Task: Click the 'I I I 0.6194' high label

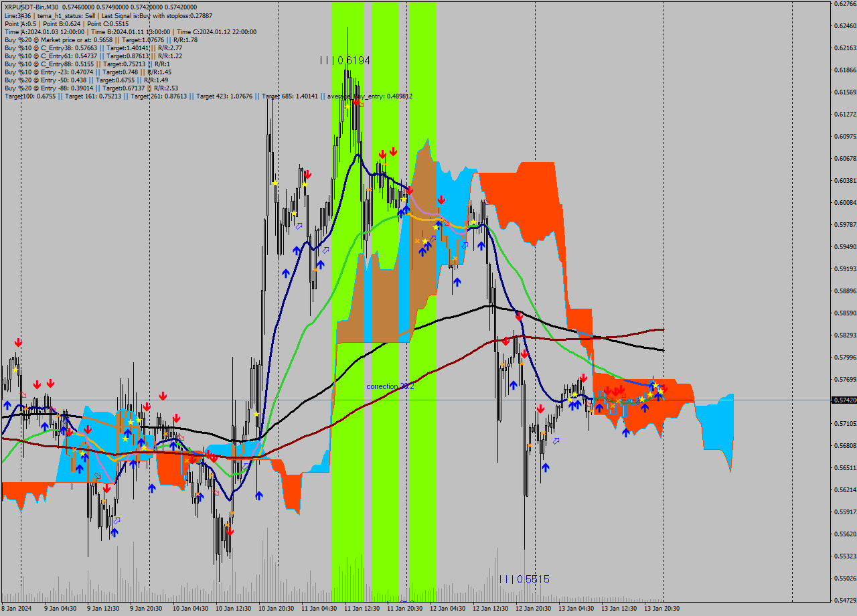Action: (x=345, y=60)
